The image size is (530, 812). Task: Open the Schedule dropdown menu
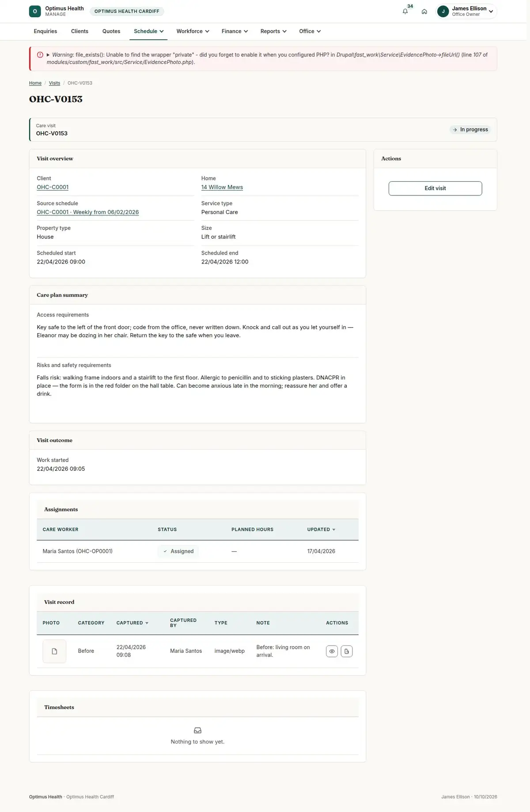click(x=148, y=31)
